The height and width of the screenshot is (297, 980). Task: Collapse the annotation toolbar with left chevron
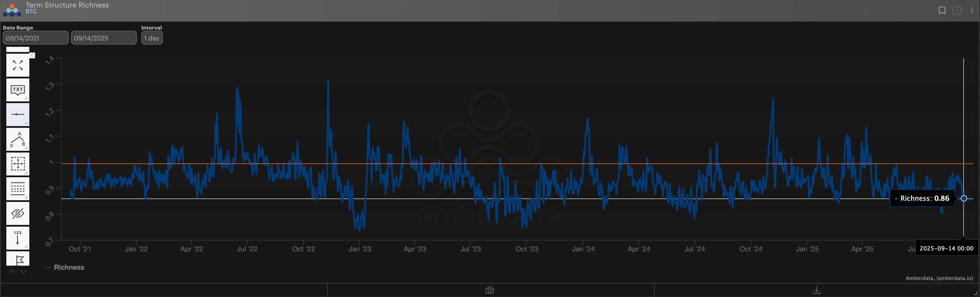coord(32,55)
